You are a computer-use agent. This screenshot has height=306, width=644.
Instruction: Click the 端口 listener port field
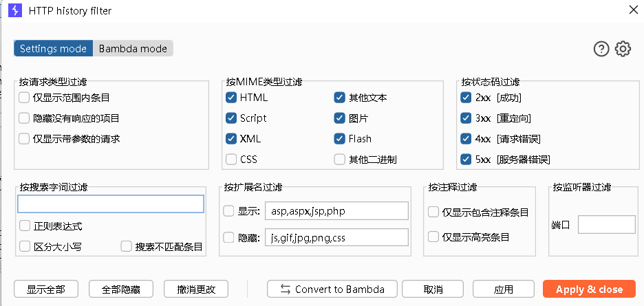pyautogui.click(x=607, y=225)
